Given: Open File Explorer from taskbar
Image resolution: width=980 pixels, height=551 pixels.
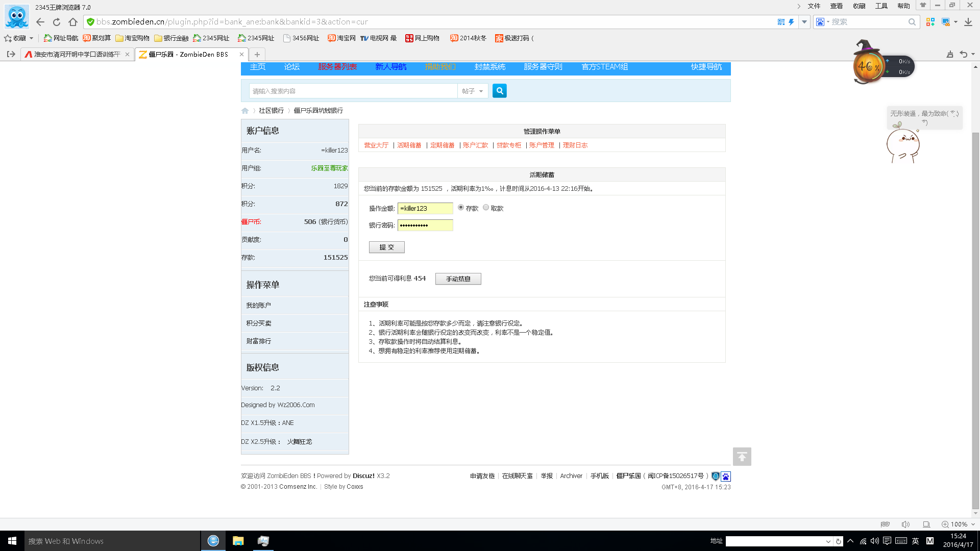Looking at the screenshot, I should pos(238,541).
